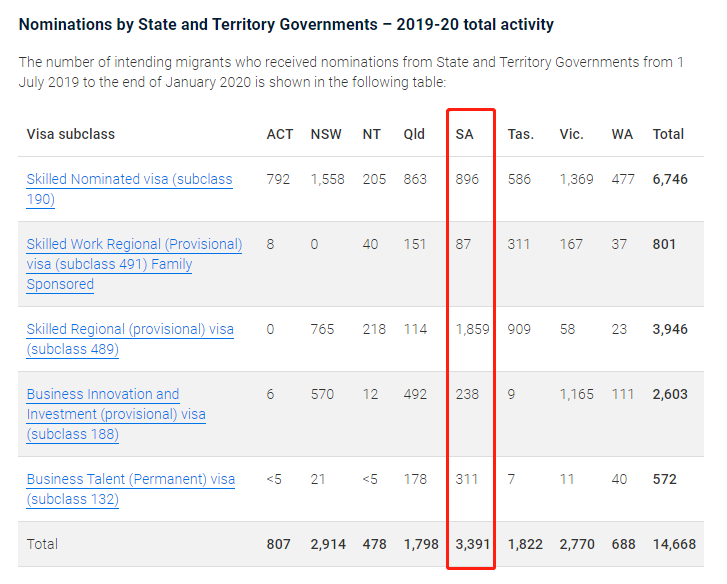Click the subclass 188 NSW value 570
The height and width of the screenshot is (584, 727).
point(322,394)
